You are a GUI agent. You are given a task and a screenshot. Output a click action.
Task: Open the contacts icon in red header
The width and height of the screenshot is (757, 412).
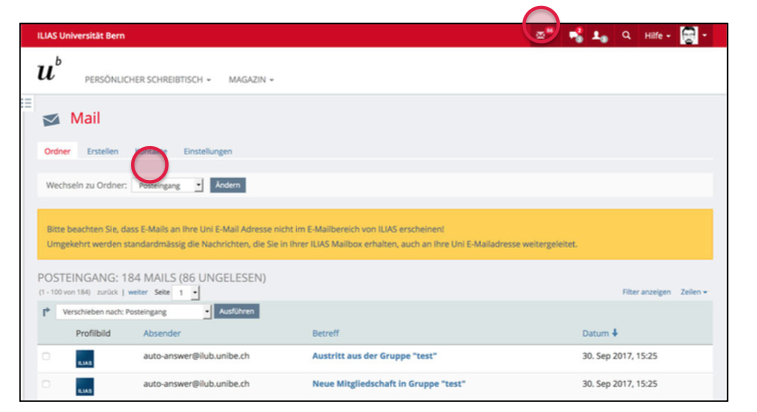(x=599, y=36)
